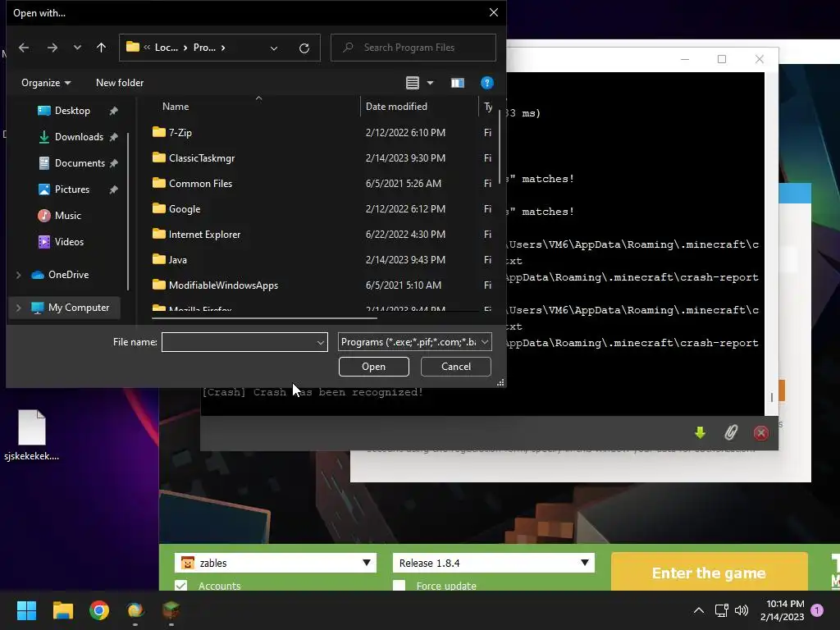Viewport: 840px width, 630px height.
Task: Open the network icon in tray
Action: [721, 610]
